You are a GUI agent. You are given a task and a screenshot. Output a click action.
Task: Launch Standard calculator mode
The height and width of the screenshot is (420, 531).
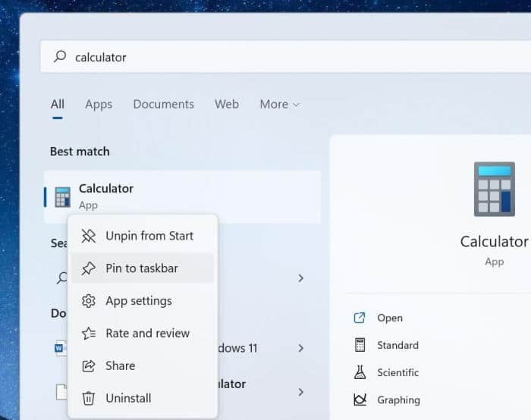coord(398,345)
